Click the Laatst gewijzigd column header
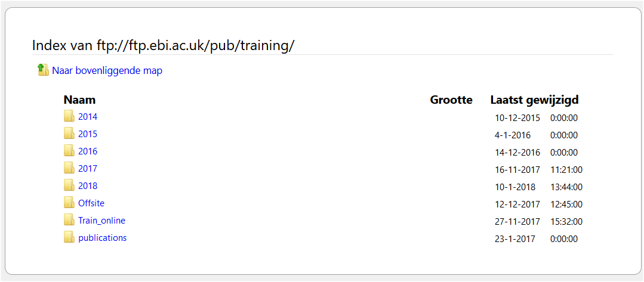The image size is (644, 282). pyautogui.click(x=535, y=100)
